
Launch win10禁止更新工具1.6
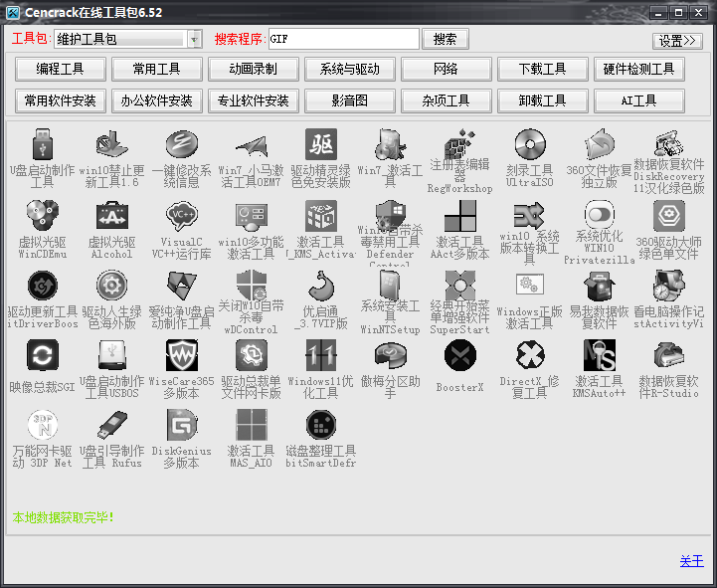tap(111, 145)
